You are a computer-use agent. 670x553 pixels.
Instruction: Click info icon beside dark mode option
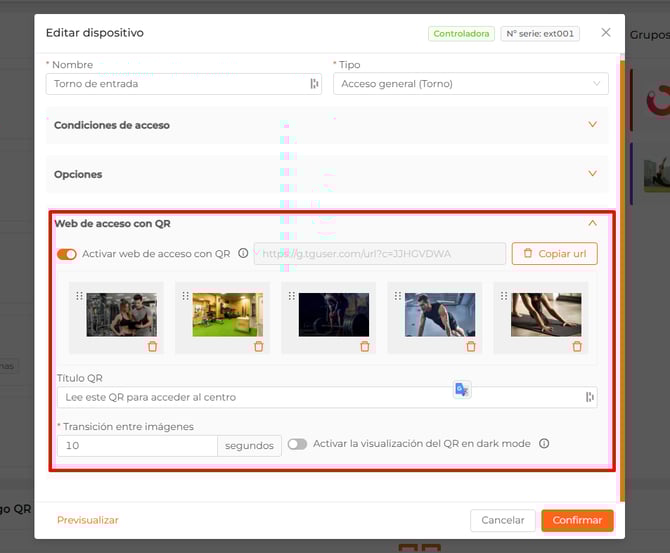tap(544, 444)
